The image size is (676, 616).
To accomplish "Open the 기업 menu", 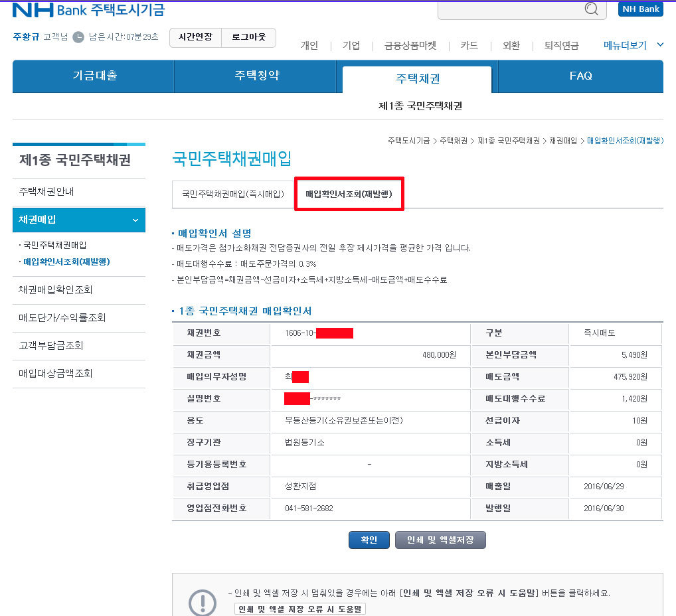I will [x=351, y=45].
